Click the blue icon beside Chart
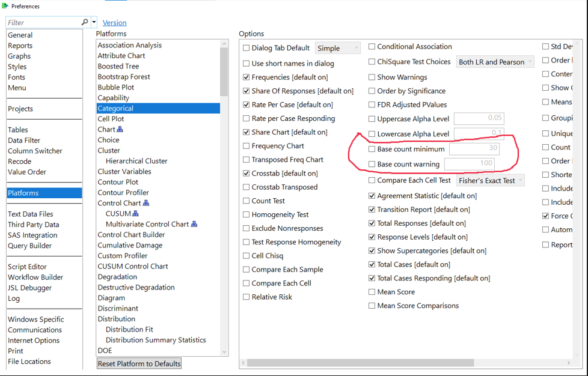The image size is (588, 376). (x=120, y=130)
